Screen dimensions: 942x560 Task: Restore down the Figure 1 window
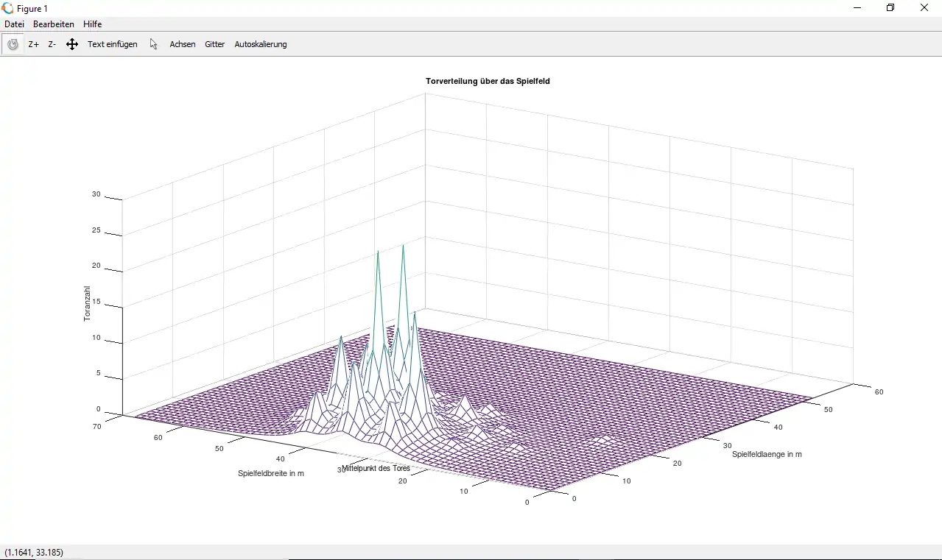(x=890, y=8)
